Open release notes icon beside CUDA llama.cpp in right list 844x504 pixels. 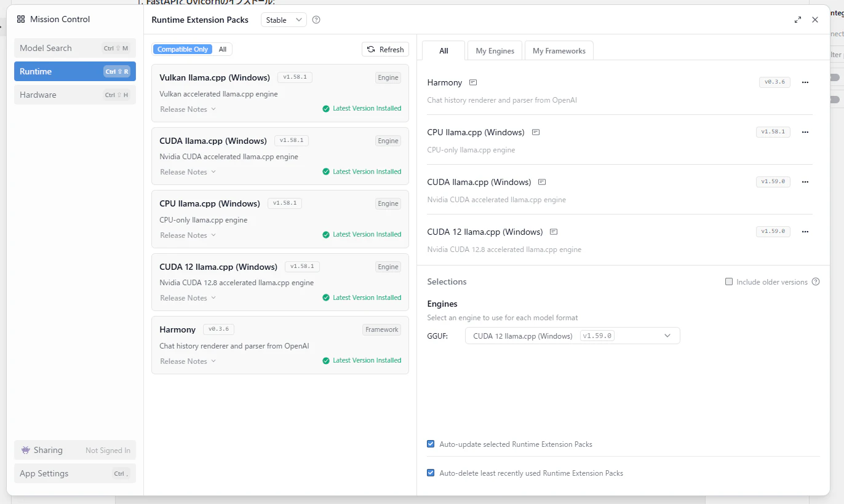point(542,182)
